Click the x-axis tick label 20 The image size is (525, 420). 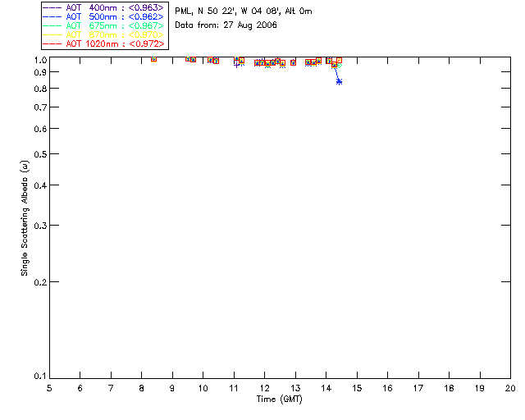pos(510,388)
